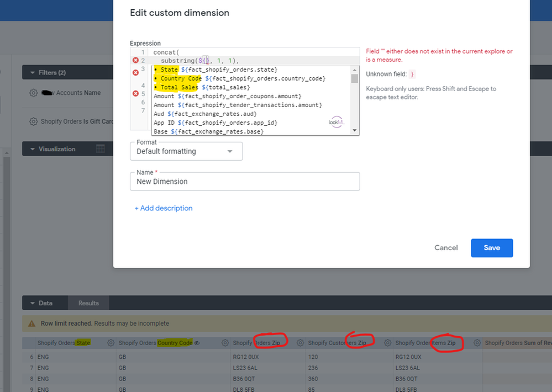The image size is (552, 392).
Task: Choose State suggestion in autocomplete list
Action: pos(251,70)
